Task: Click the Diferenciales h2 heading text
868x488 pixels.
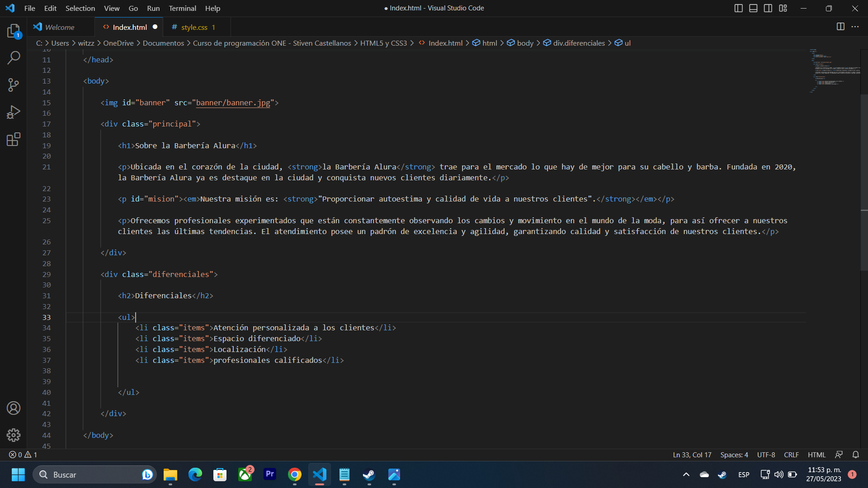Action: pyautogui.click(x=163, y=296)
